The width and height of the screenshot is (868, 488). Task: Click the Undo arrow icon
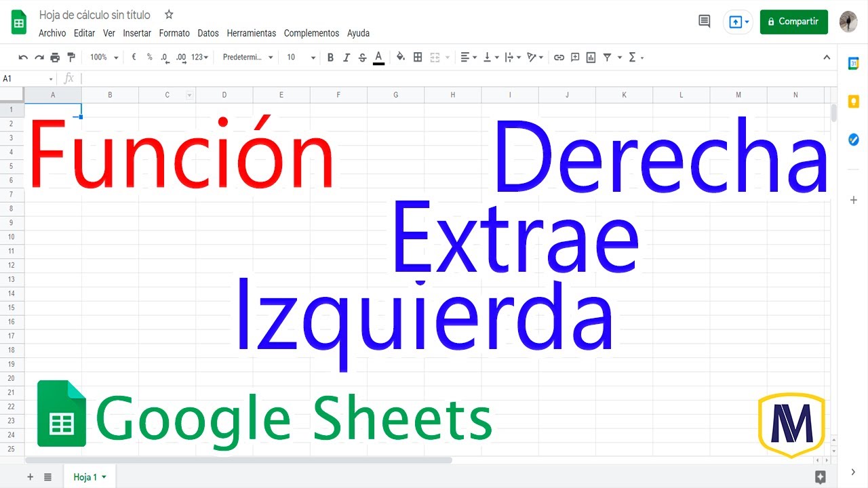coord(23,58)
